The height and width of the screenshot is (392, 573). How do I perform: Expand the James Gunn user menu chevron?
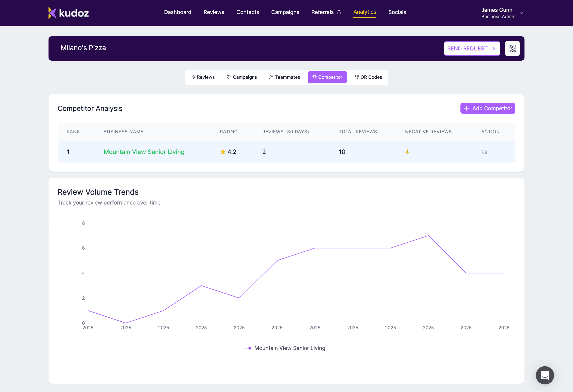[x=521, y=13]
